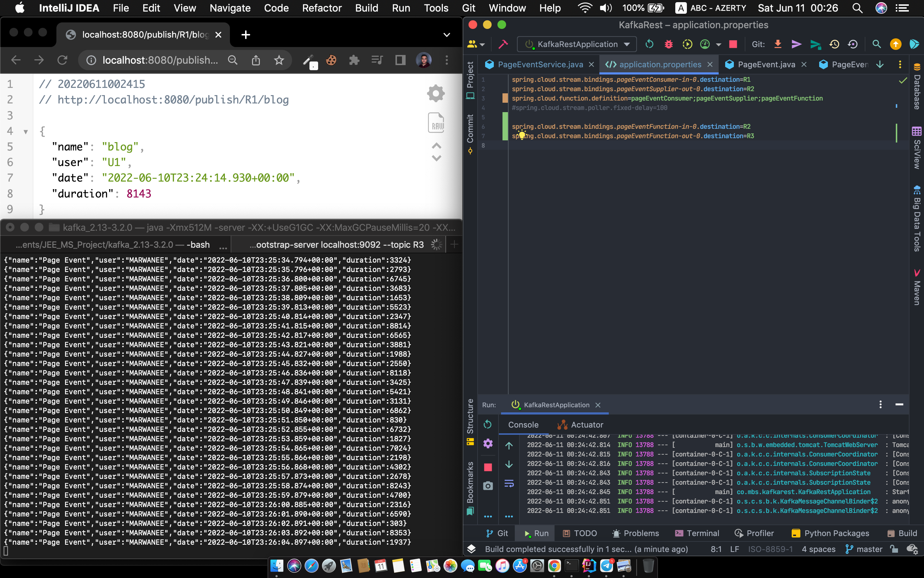Click the Build hammer icon
Image resolution: width=924 pixels, height=578 pixels.
(503, 44)
